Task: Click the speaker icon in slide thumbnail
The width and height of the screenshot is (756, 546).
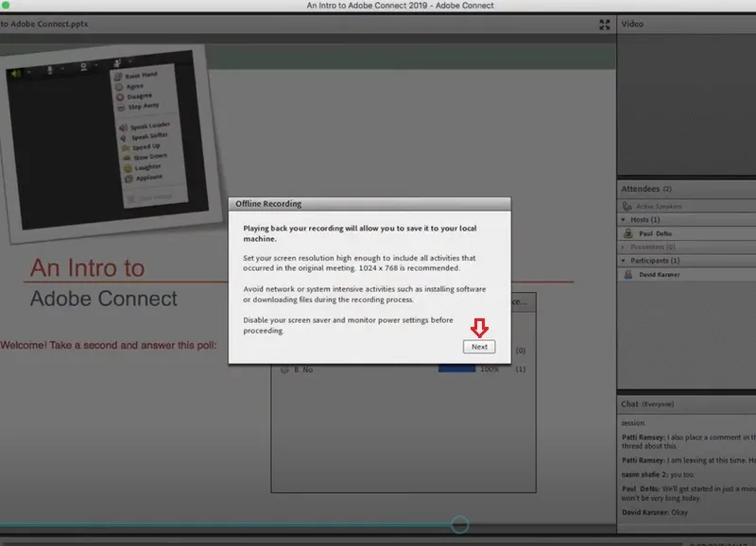Action: point(15,74)
